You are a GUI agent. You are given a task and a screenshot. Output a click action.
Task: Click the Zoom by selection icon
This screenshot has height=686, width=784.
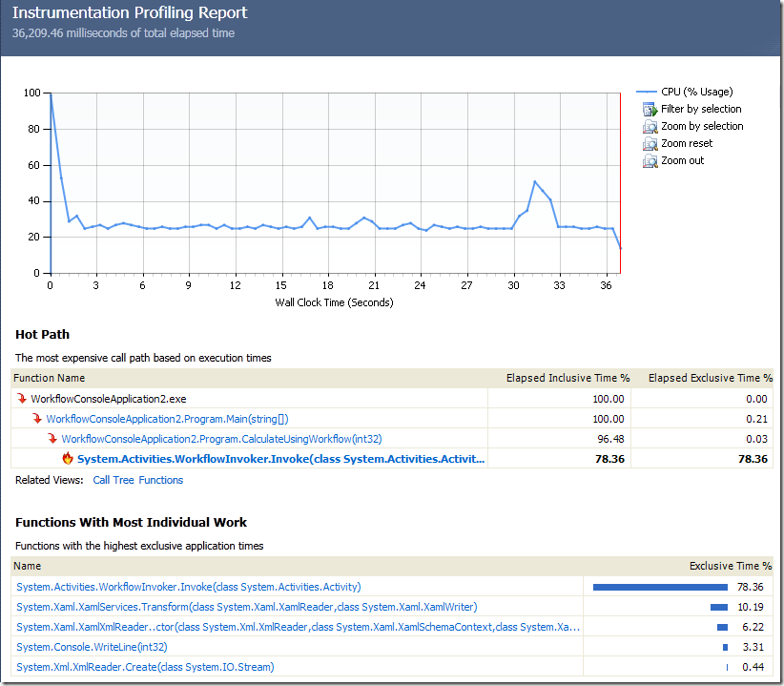click(650, 127)
